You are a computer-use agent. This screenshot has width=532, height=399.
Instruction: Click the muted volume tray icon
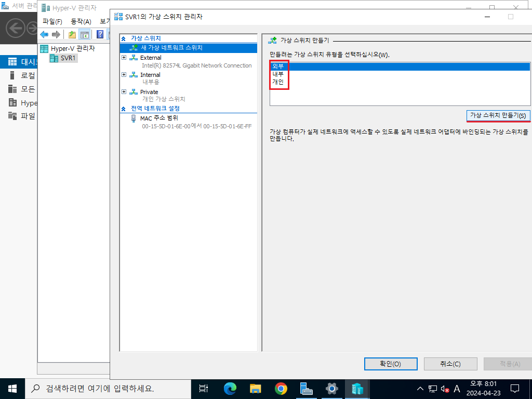[445, 389]
